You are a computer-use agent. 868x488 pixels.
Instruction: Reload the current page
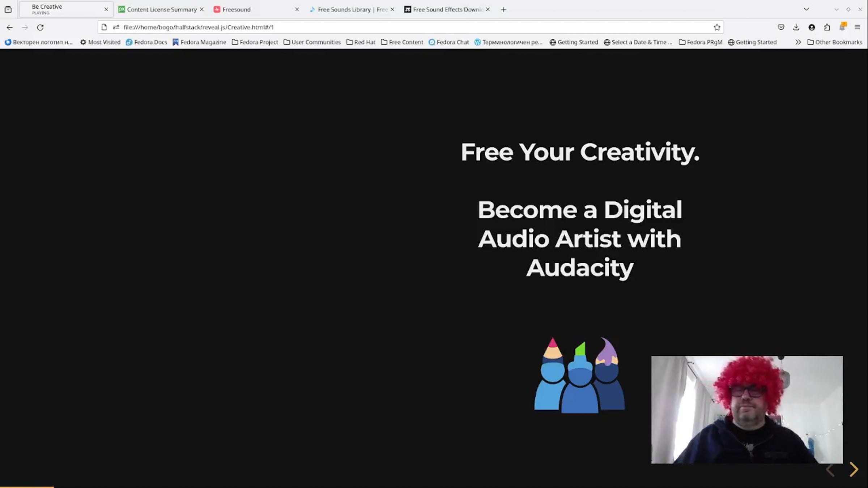pyautogui.click(x=40, y=27)
